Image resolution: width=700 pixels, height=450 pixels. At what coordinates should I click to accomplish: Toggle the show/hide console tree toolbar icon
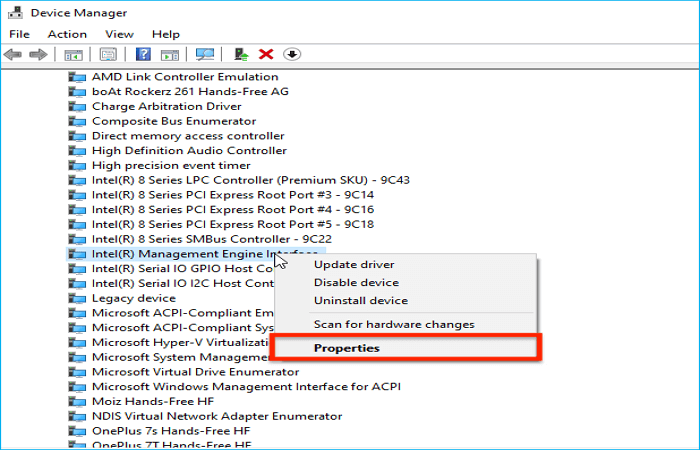point(73,54)
